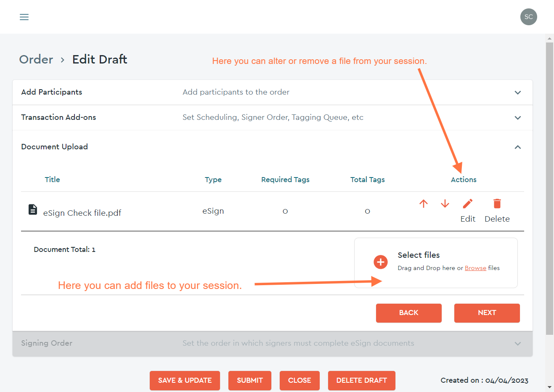The width and height of the screenshot is (554, 392).
Task: Move eSign Check file.pdf down
Action: pos(445,204)
